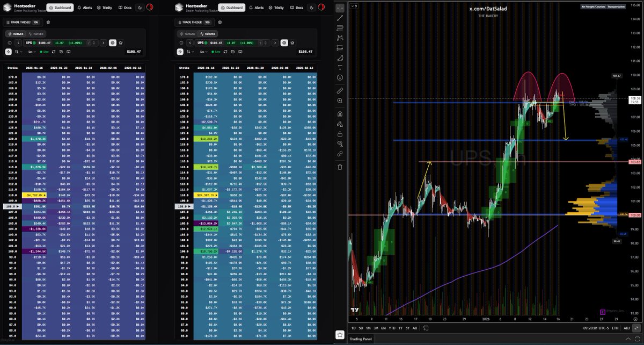Click the UPS ticker field in NetVEX dashboard
The image size is (644, 345).
[232, 43]
